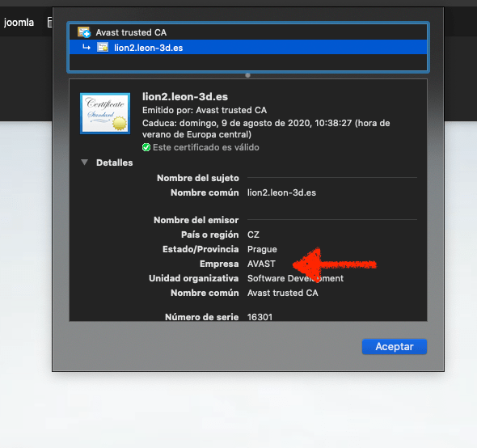Screen dimensions: 477x448
Task: Click the child-certificate arrow beside lion2.leon-3d.es
Action: coord(87,47)
